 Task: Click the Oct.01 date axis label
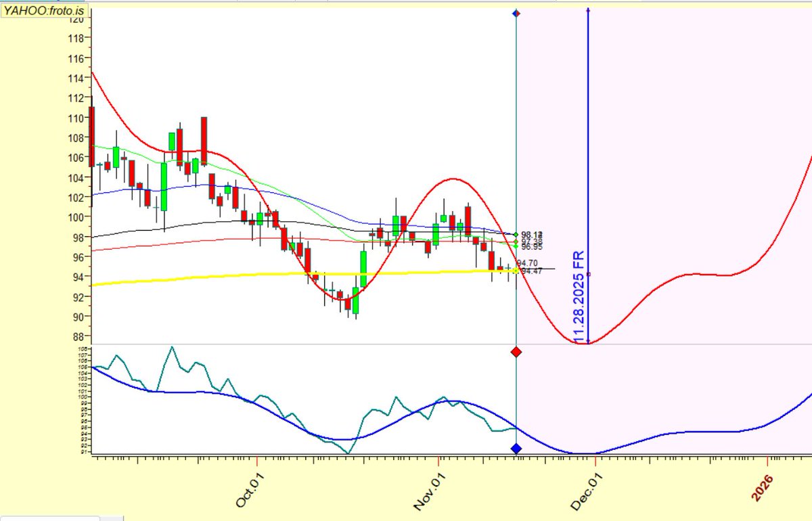point(250,491)
